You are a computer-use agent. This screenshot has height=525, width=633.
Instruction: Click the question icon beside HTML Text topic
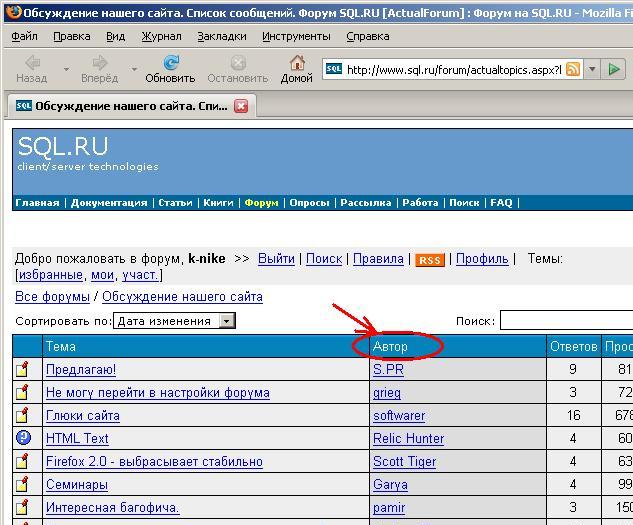[x=24, y=438]
